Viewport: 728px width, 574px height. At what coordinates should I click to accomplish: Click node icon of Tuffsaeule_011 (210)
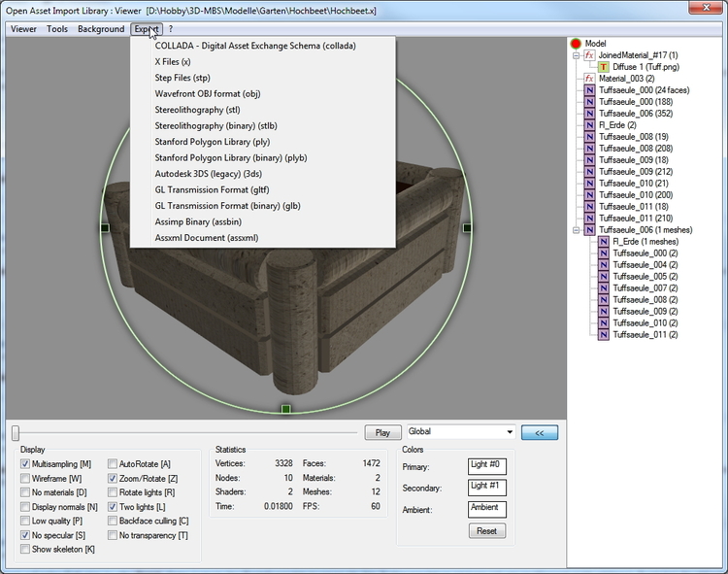(x=589, y=219)
